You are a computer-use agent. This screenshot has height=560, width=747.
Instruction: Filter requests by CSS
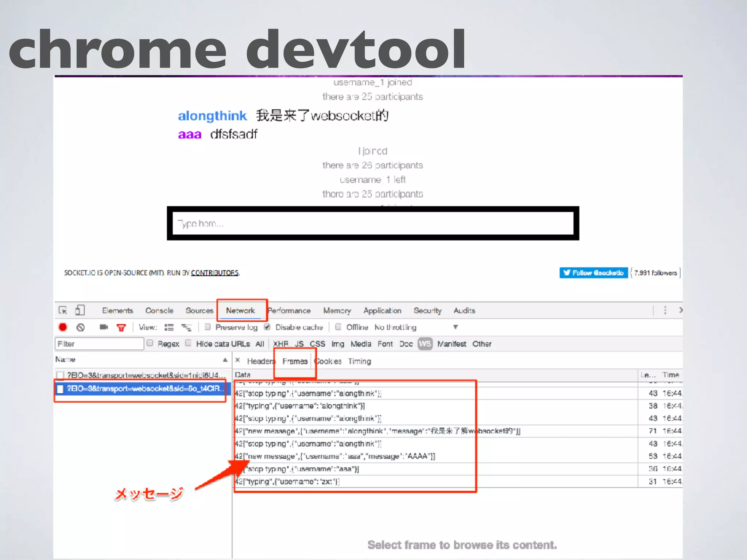point(317,344)
